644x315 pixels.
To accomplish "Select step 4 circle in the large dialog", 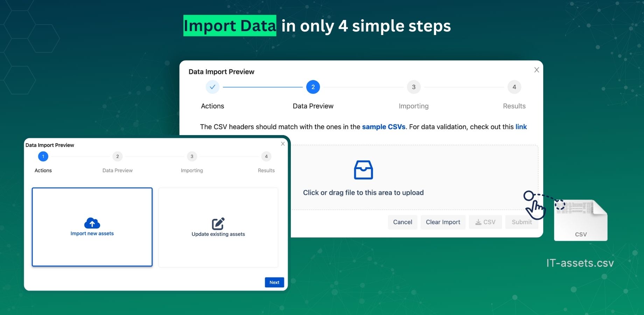I will pyautogui.click(x=514, y=87).
